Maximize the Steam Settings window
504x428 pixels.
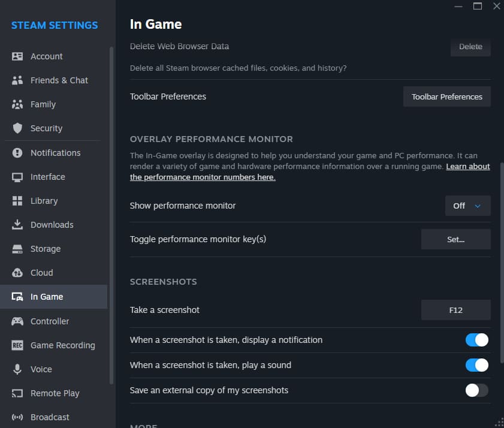pyautogui.click(x=477, y=6)
